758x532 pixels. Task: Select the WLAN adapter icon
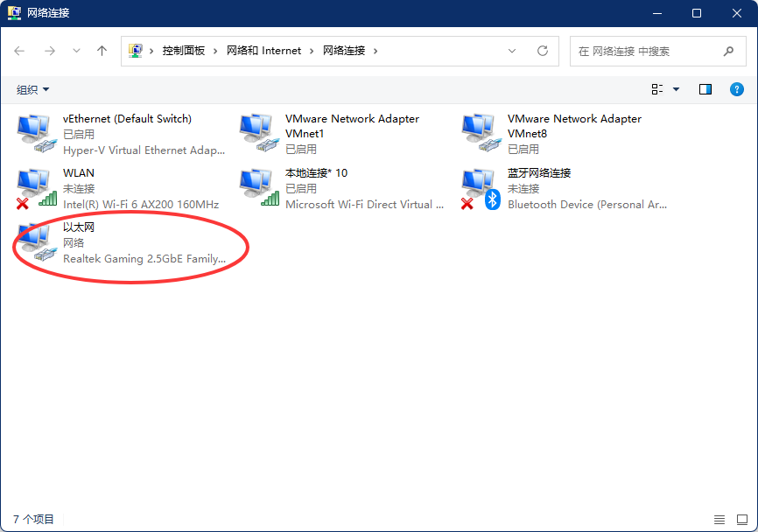pyautogui.click(x=36, y=188)
